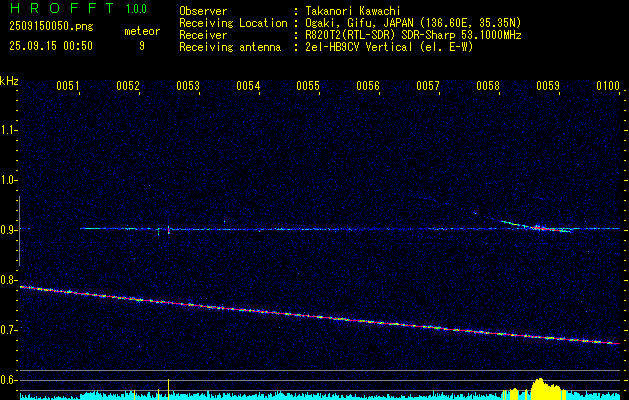The height and width of the screenshot is (400, 629).
Task: Click time marker 0056
Action: [x=368, y=86]
